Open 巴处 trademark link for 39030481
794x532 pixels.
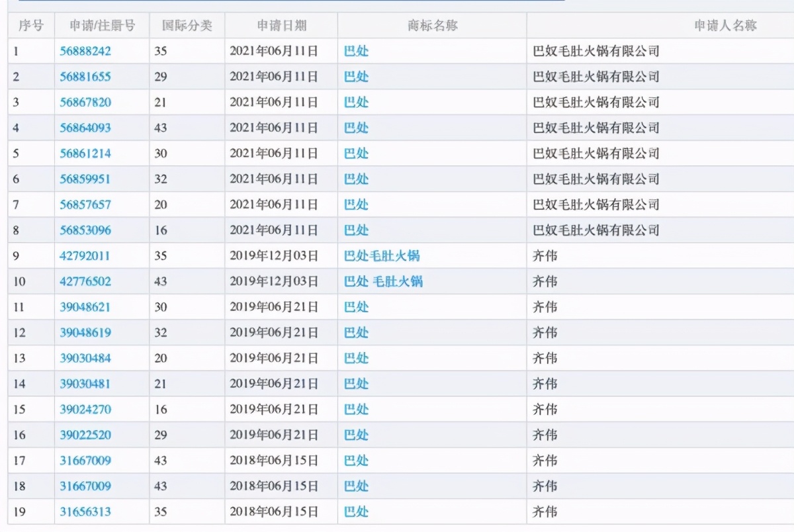(356, 384)
